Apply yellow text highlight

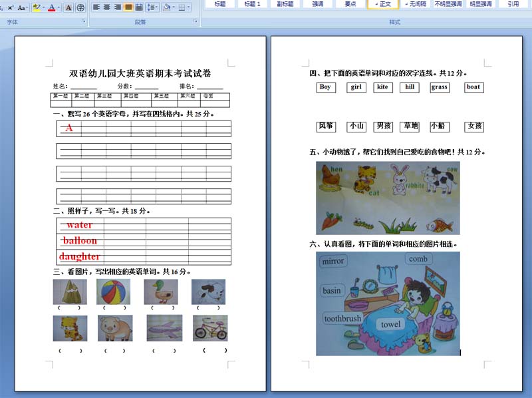(x=37, y=7)
